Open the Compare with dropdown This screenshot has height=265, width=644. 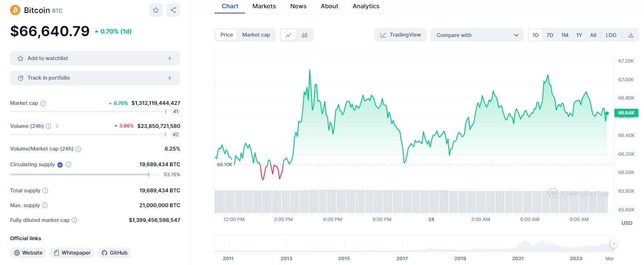[477, 35]
